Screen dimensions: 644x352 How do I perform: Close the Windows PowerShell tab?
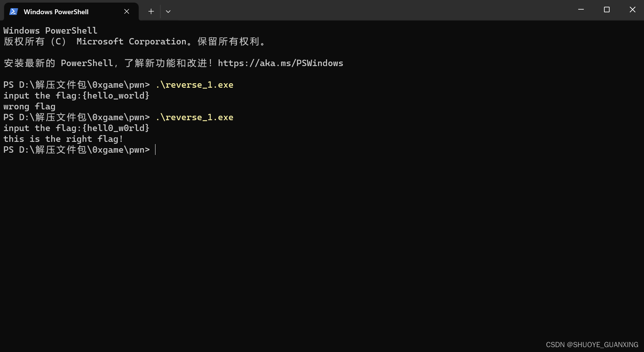(x=126, y=11)
